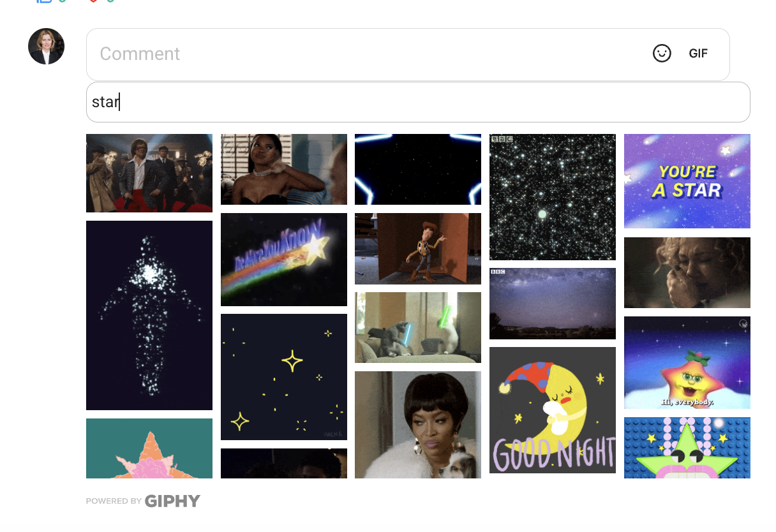Select the rainbow shooting star GIF
The height and width of the screenshot is (532, 776).
point(284,260)
